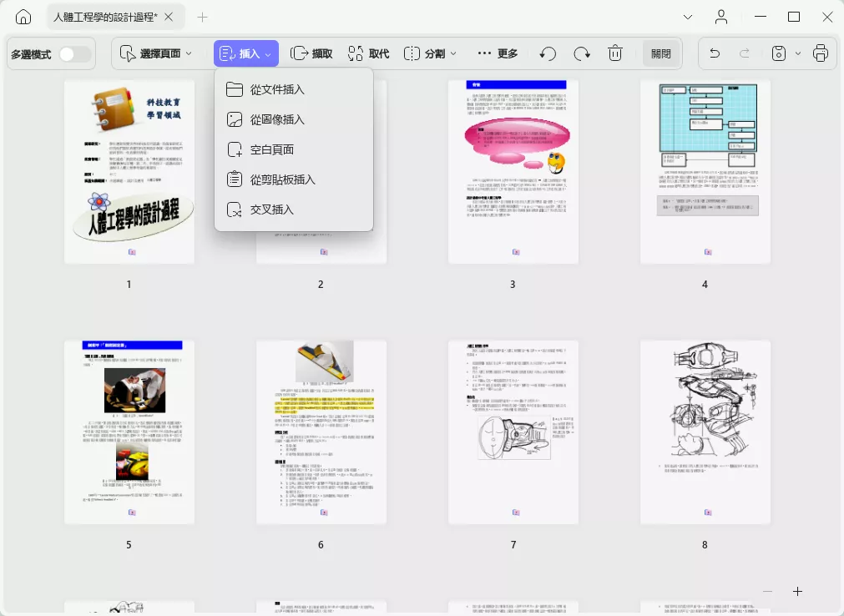The image size is (844, 616).
Task: Expand the save options arrow
Action: coord(798,53)
